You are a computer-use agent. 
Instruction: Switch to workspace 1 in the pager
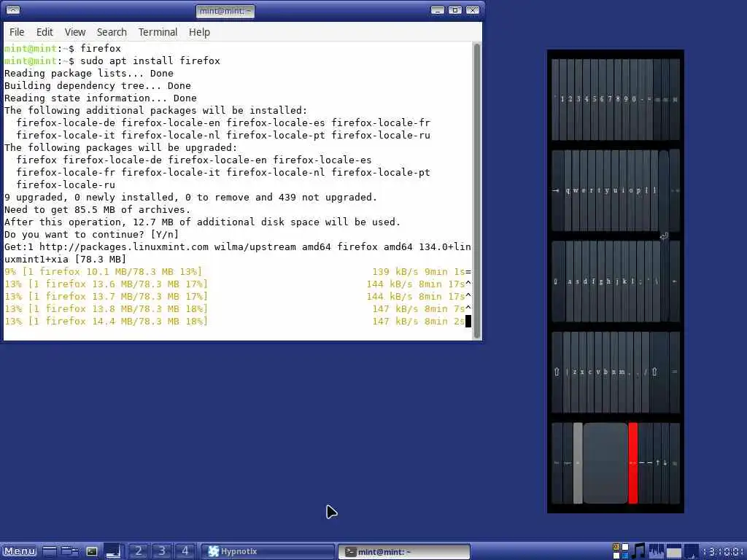pyautogui.click(x=115, y=551)
